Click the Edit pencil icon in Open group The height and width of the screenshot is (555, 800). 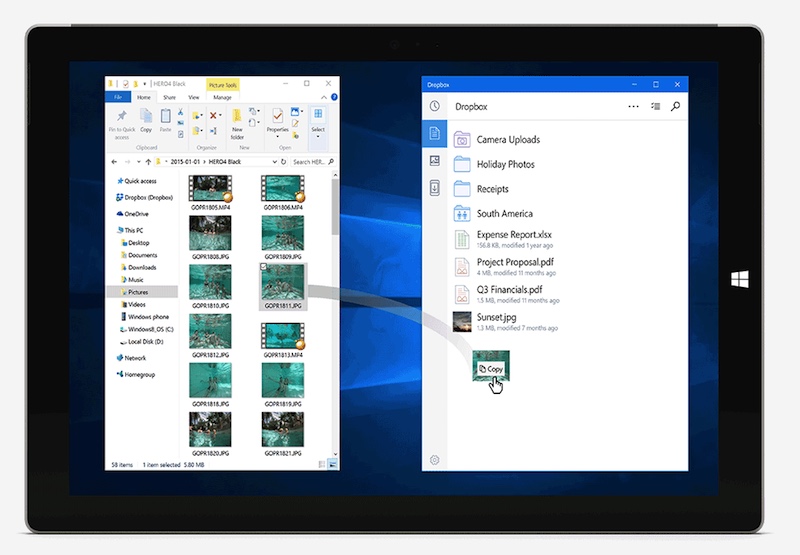(295, 123)
